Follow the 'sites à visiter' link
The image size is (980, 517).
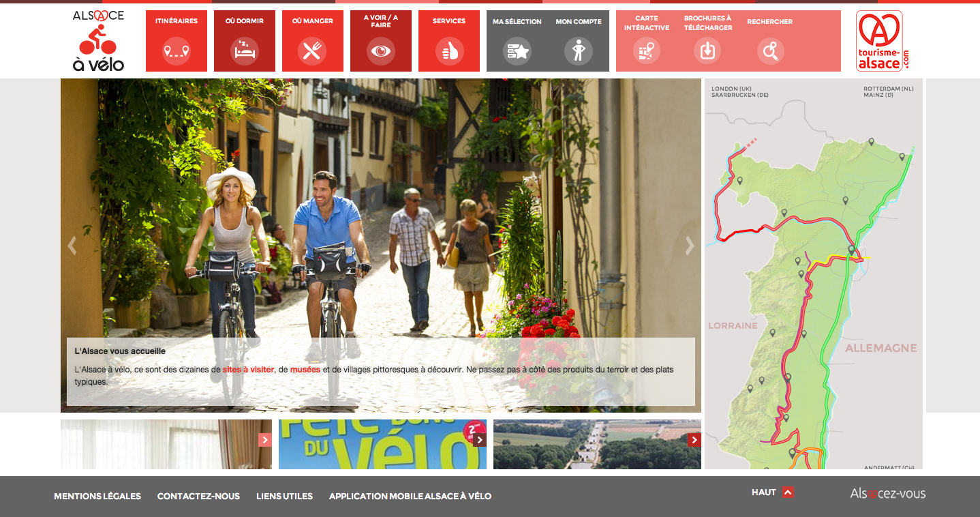point(248,370)
